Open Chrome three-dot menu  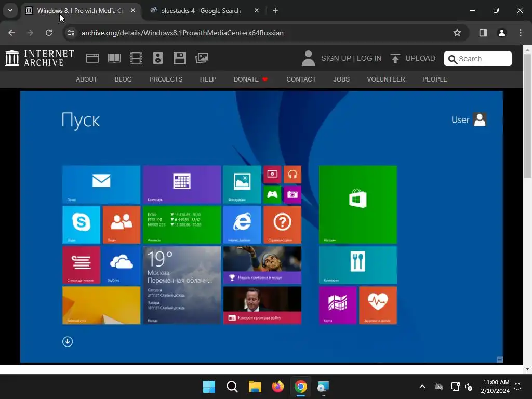[x=520, y=33]
